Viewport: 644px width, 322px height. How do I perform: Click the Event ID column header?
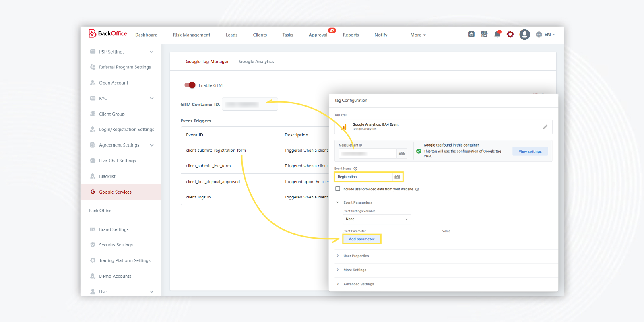coord(194,135)
